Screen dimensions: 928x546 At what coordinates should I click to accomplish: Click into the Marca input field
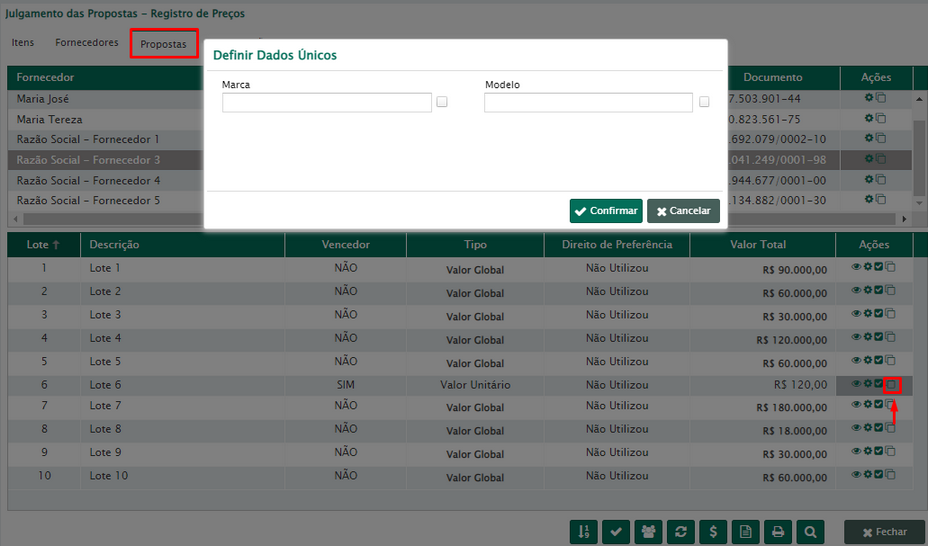point(327,102)
